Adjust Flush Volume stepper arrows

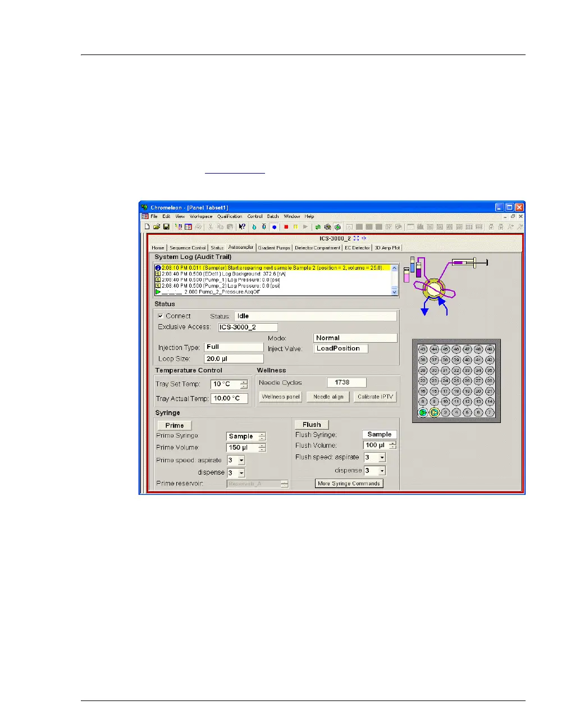click(392, 445)
